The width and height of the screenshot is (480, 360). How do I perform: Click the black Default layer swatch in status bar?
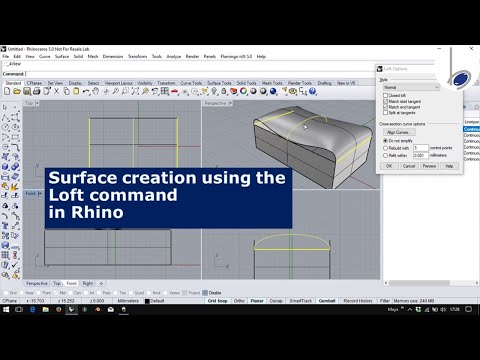click(x=147, y=301)
